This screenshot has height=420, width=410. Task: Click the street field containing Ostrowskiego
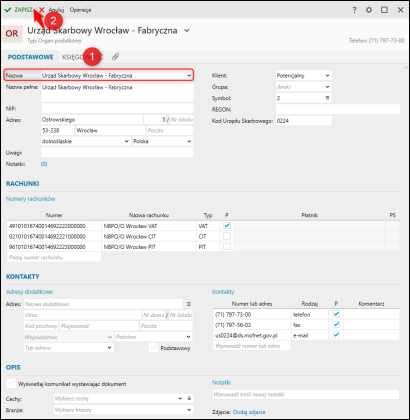(x=92, y=119)
